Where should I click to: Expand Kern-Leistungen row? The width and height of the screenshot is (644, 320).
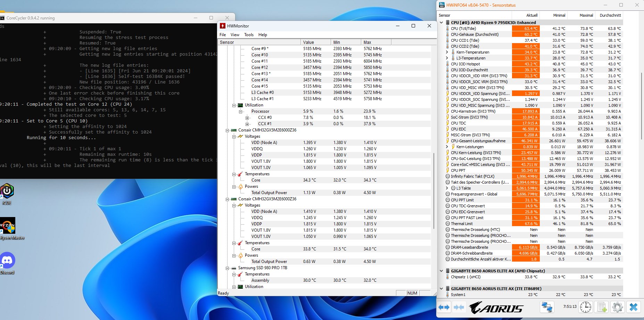tap(447, 147)
